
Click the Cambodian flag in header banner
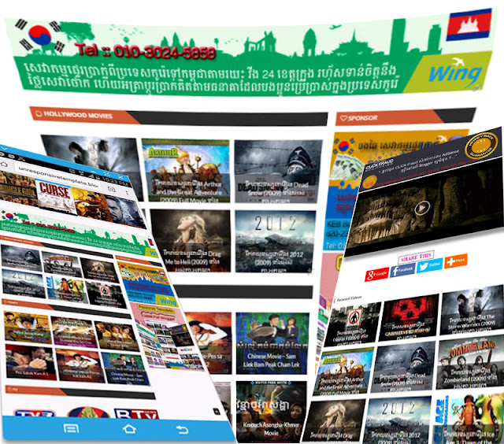[x=469, y=24]
